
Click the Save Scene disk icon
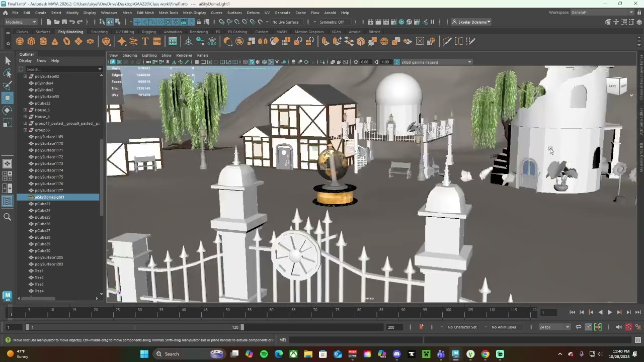pos(64,22)
